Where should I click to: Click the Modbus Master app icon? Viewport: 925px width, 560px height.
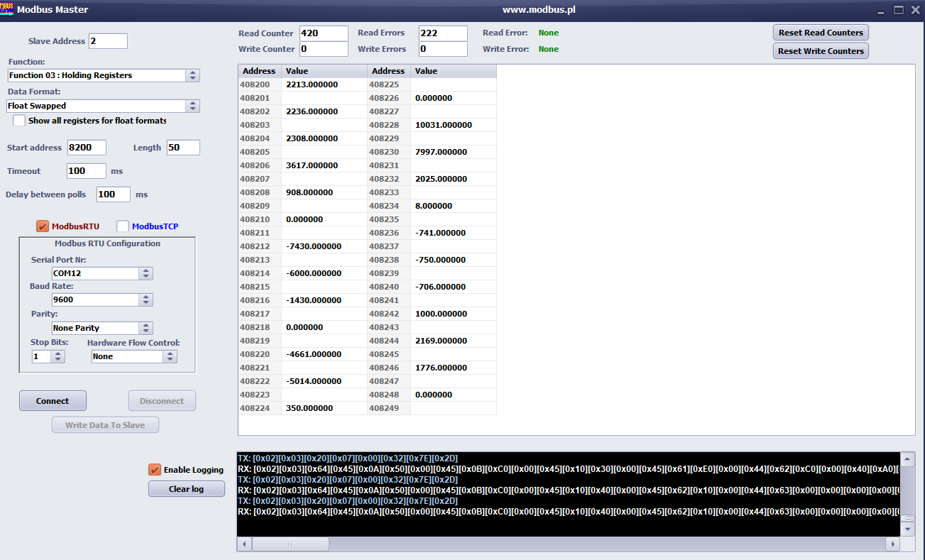pyautogui.click(x=7, y=9)
